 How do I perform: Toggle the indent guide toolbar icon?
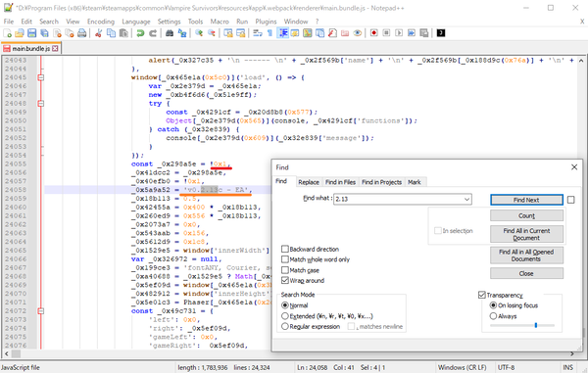click(282, 33)
